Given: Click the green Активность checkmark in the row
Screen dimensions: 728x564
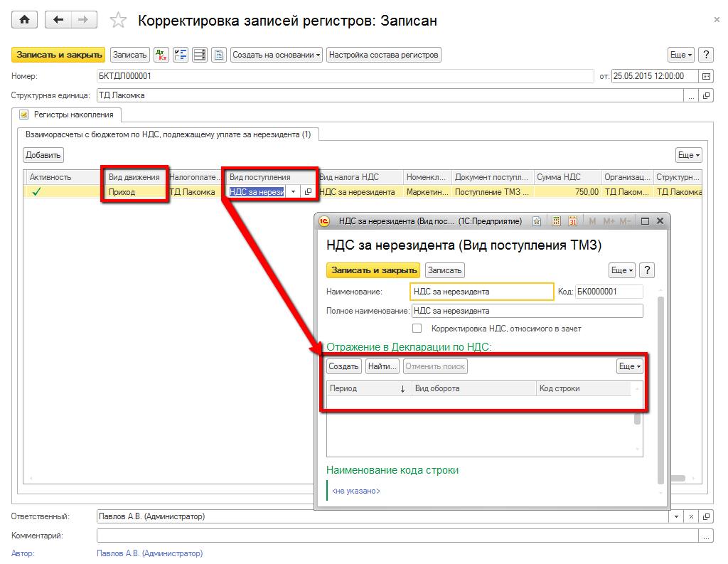Looking at the screenshot, I should 36,191.
